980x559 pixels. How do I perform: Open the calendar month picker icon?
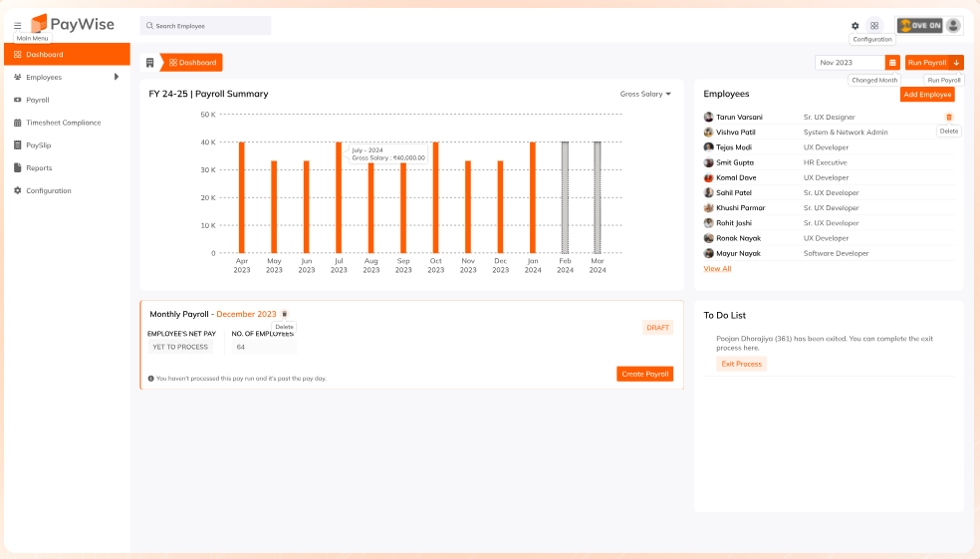(892, 63)
